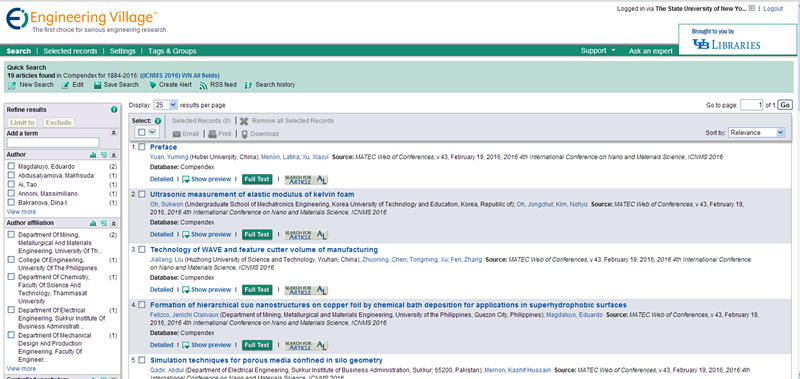This screenshot has width=800, height=379.
Task: Open the Settings tab
Action: (122, 51)
